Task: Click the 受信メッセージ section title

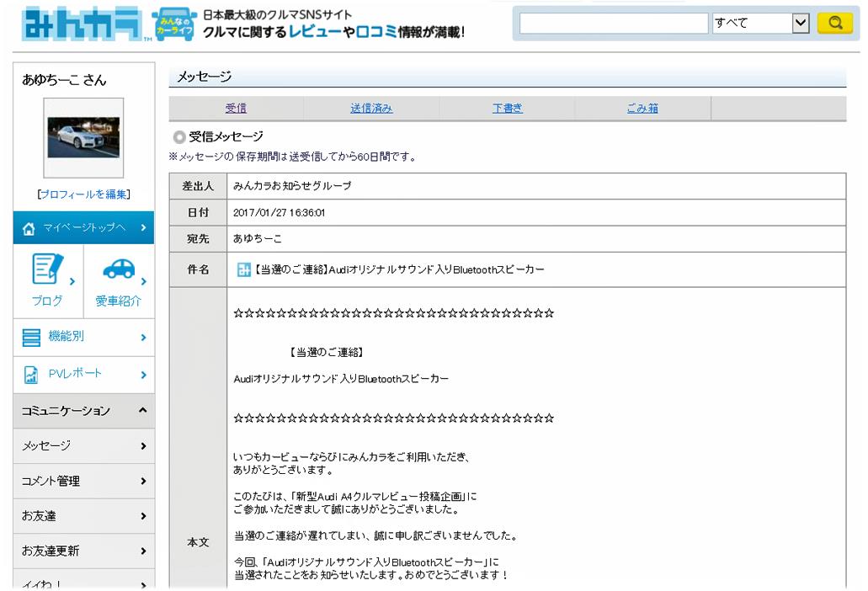Action: tap(226, 136)
